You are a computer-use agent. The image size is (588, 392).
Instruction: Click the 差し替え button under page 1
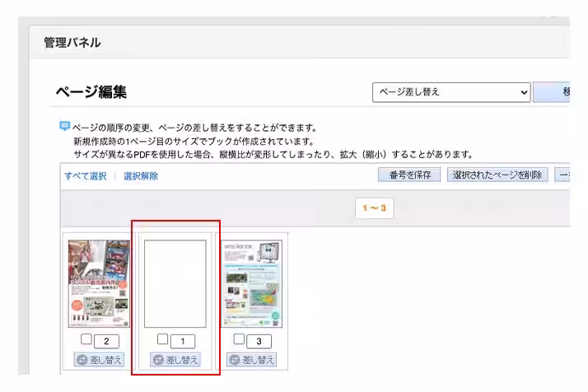point(175,360)
